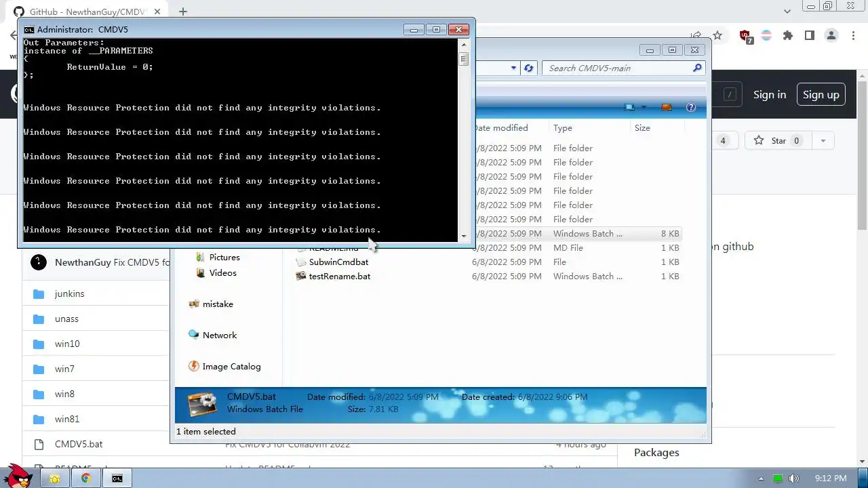Toggle the Chrome side panel icon

809,35
